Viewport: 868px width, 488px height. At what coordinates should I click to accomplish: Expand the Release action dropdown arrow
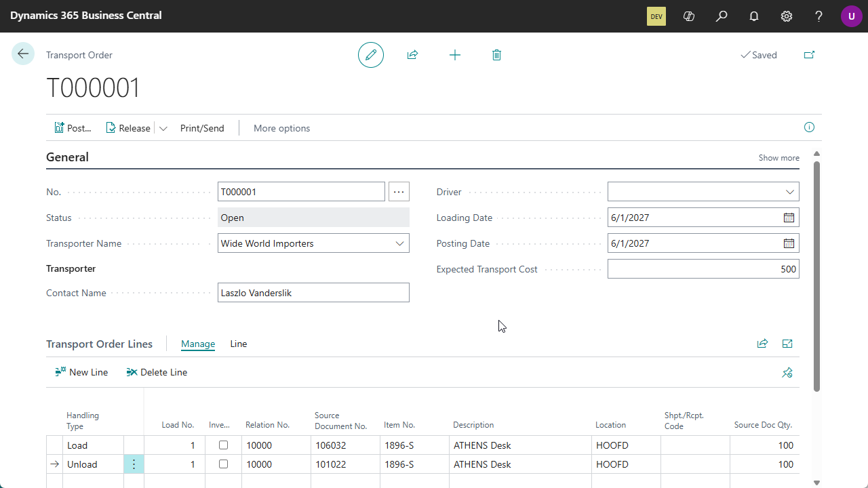tap(163, 128)
